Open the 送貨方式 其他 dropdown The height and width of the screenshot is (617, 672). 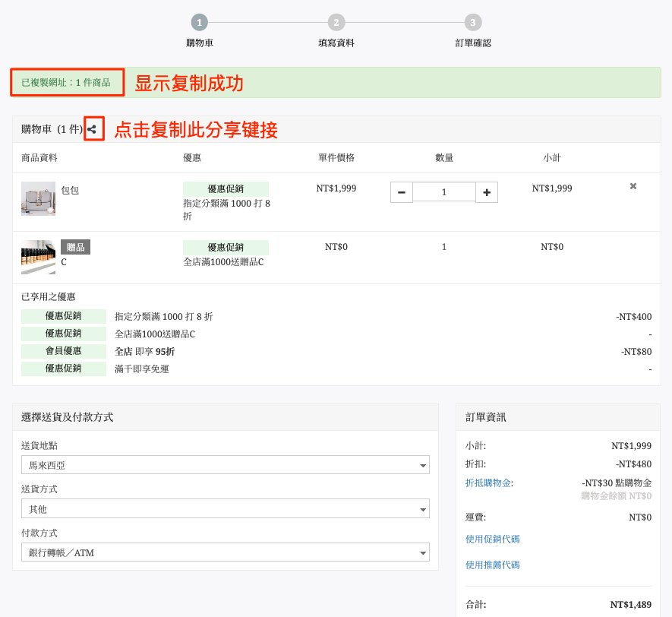point(226,508)
